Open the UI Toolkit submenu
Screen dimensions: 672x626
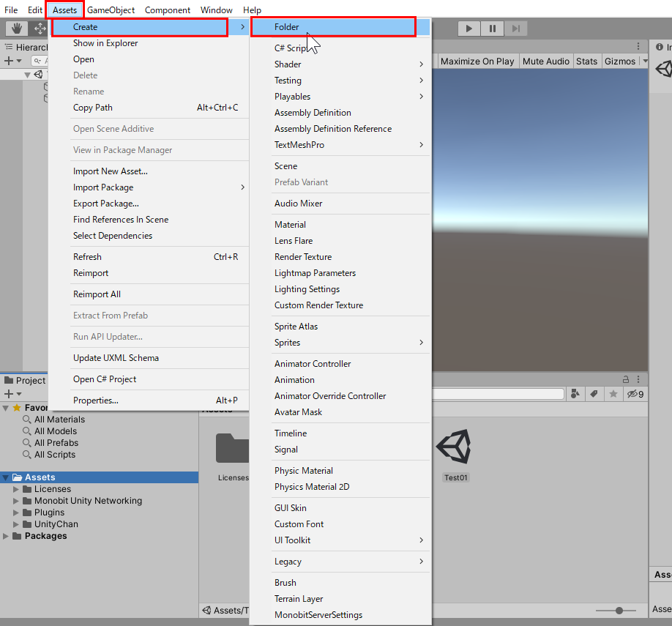click(340, 540)
